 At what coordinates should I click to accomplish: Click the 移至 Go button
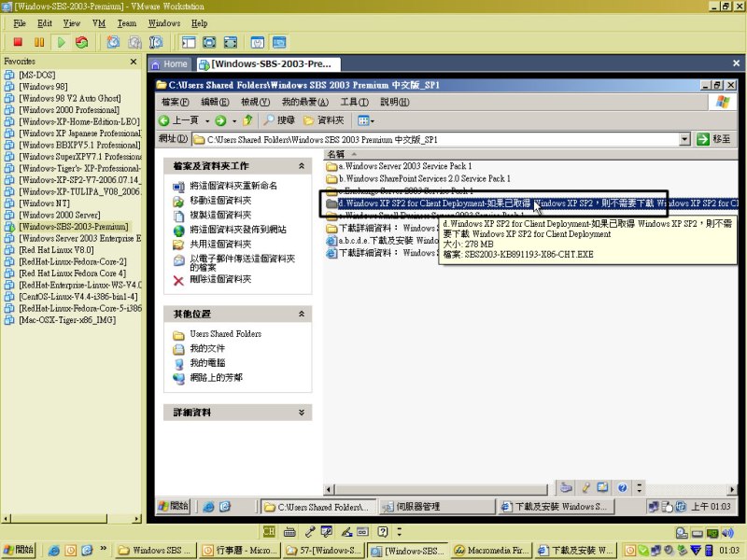click(713, 139)
